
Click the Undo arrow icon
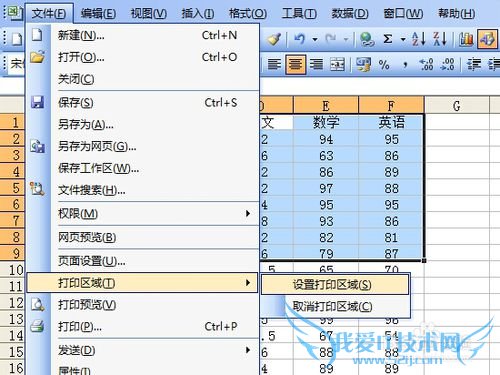point(299,39)
